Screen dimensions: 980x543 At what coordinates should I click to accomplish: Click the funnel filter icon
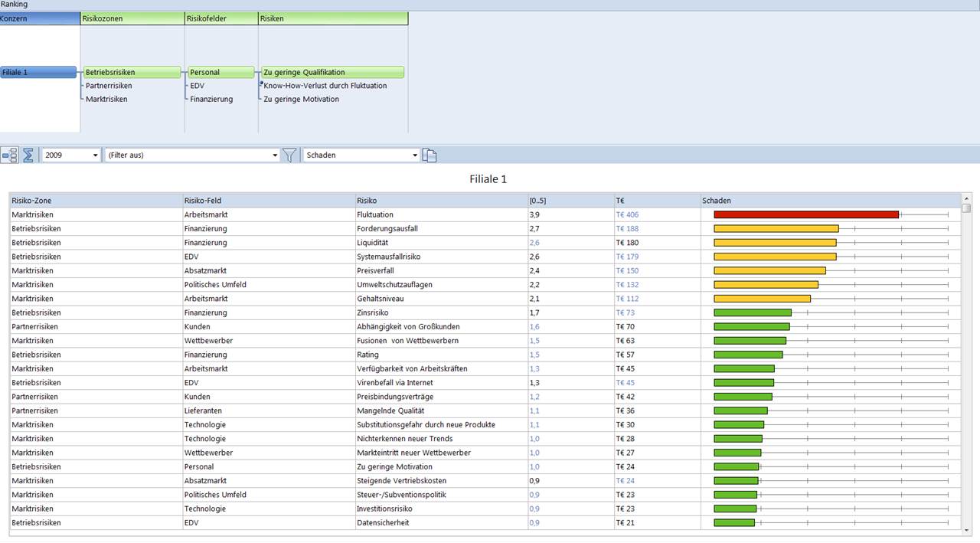[289, 155]
